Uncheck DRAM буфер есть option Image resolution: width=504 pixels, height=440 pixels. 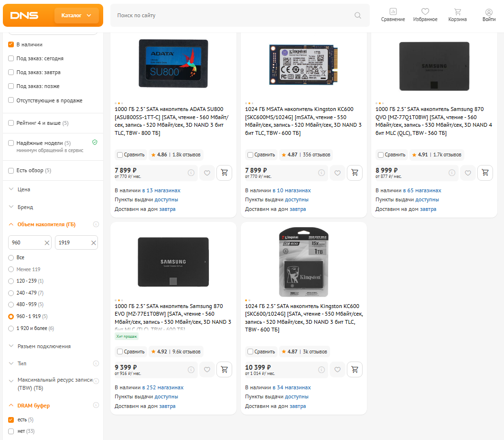[11, 420]
